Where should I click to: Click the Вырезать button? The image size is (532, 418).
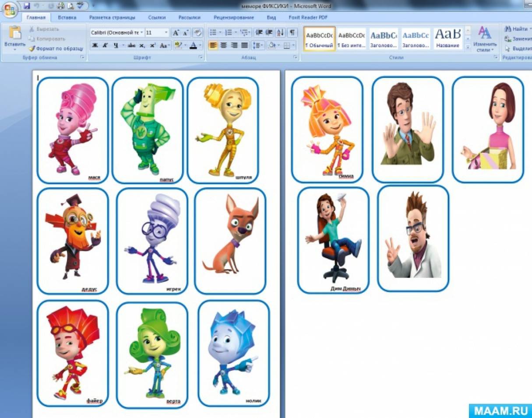pyautogui.click(x=44, y=29)
